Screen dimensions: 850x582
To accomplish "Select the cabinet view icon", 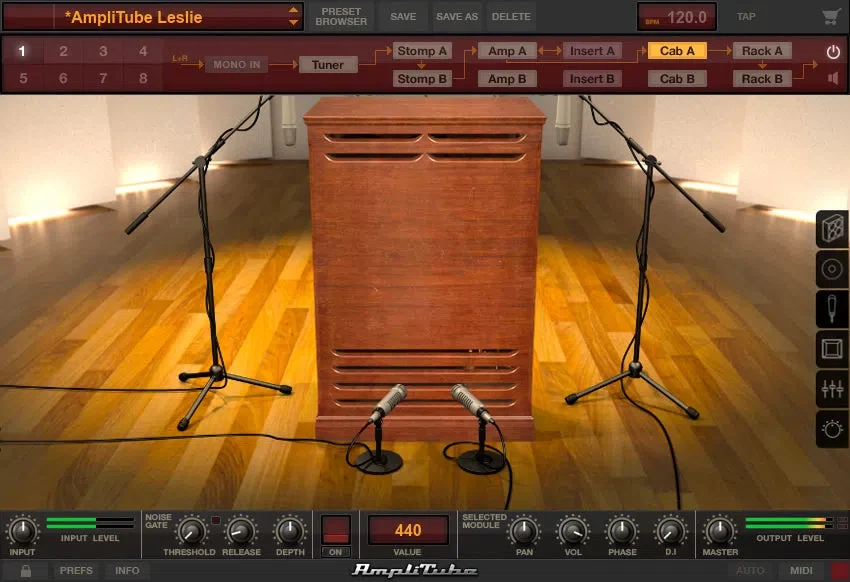I will click(x=832, y=229).
